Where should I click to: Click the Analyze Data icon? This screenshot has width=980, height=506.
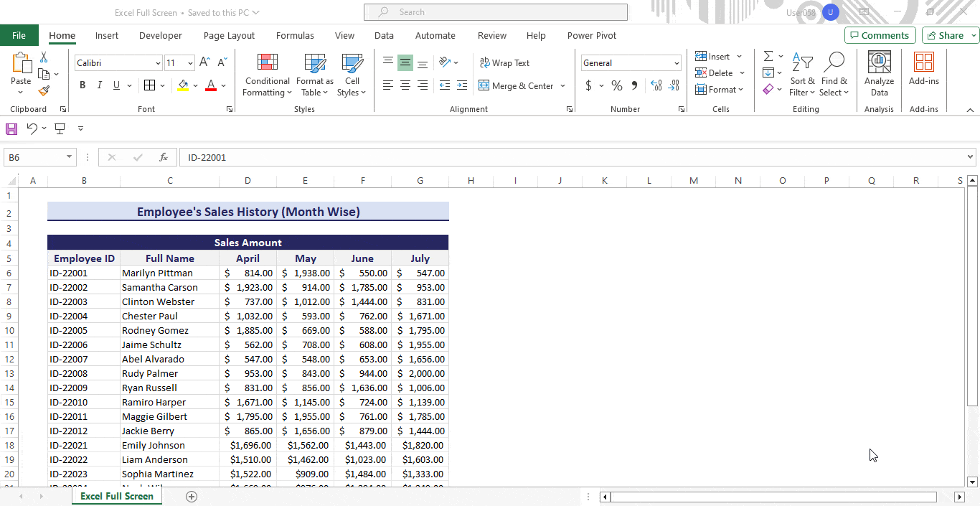[879, 75]
